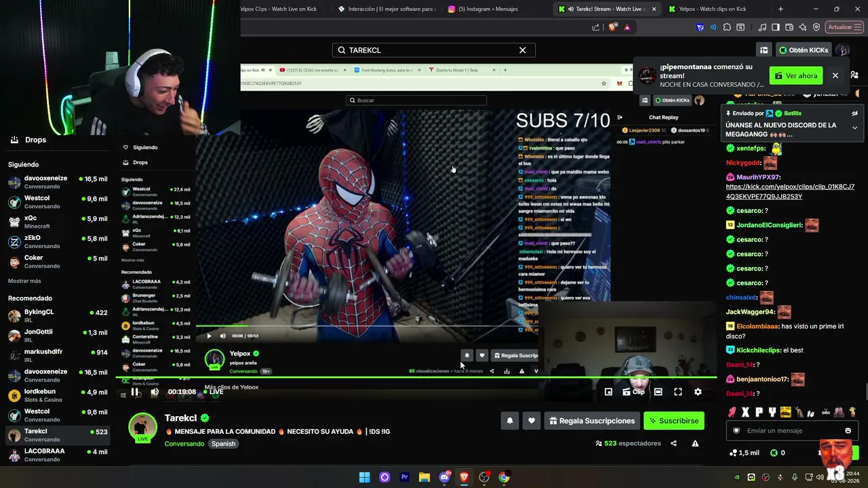Viewport: 868px width, 488px height.
Task: Open zEkO channel in sidebar
Action: point(58,242)
